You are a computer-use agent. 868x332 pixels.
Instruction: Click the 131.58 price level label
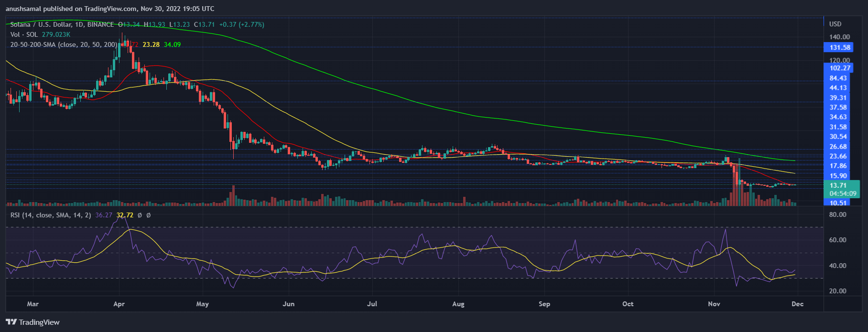(x=840, y=47)
